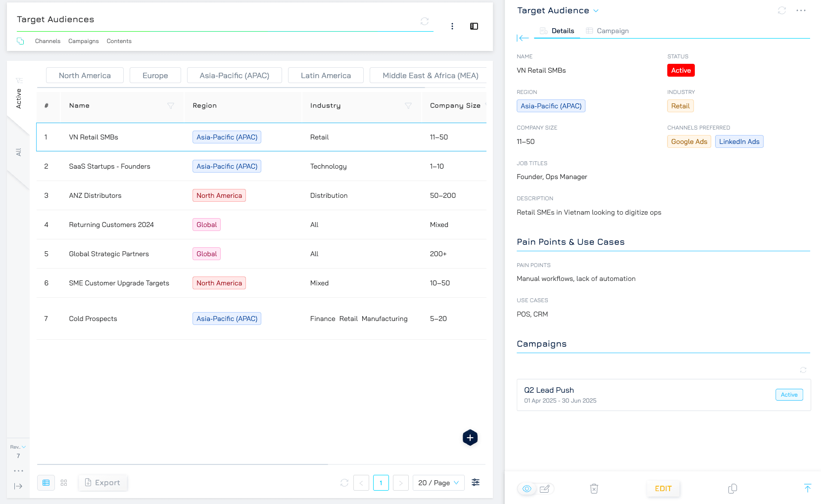Export the audience table
Screen dimensions: 821x504
(102, 483)
